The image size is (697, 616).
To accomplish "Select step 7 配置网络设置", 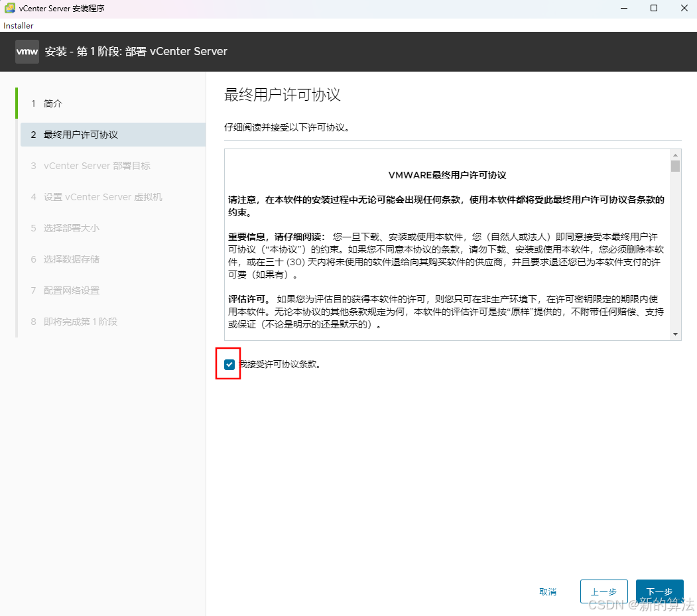I will [113, 290].
